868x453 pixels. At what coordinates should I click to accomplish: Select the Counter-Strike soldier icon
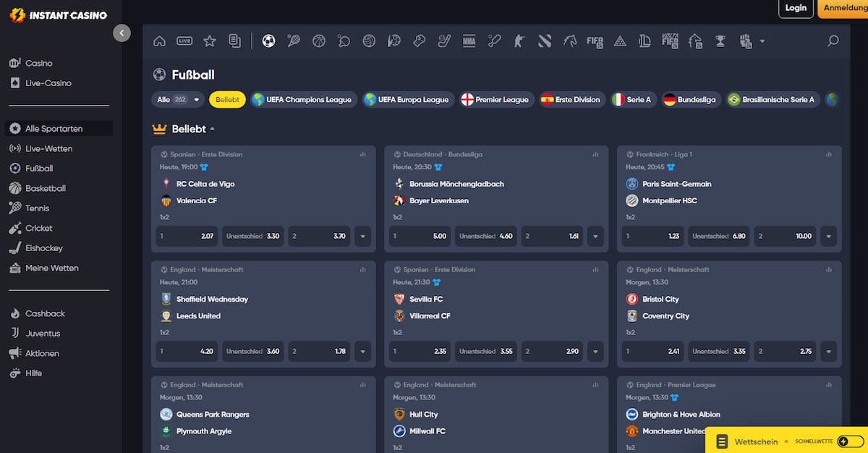pos(519,41)
